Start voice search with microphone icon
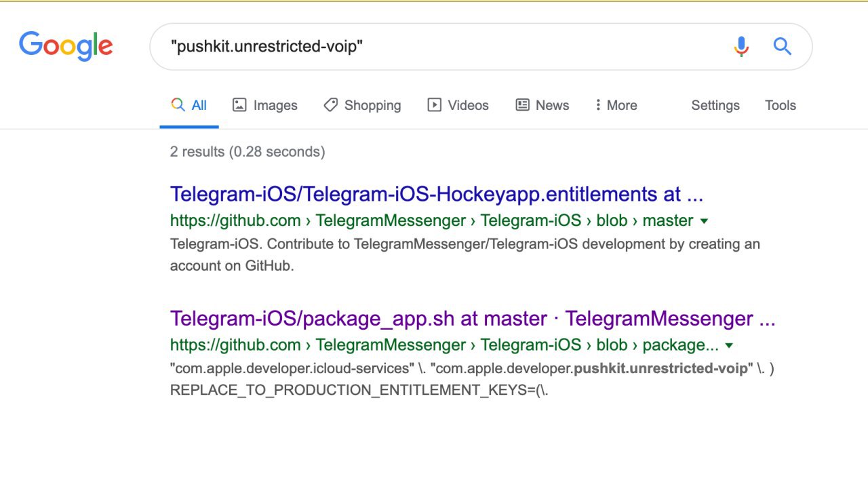Screen dimensions: 868x481 pos(741,47)
